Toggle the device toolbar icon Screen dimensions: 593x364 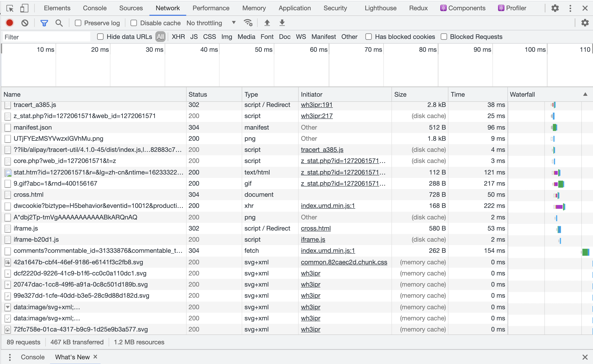pyautogui.click(x=24, y=8)
